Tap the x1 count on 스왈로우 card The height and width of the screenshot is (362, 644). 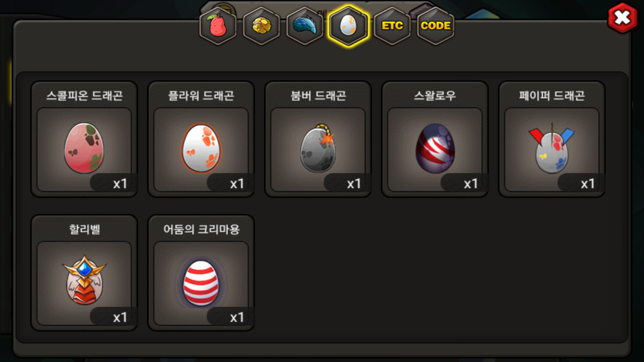pos(471,184)
